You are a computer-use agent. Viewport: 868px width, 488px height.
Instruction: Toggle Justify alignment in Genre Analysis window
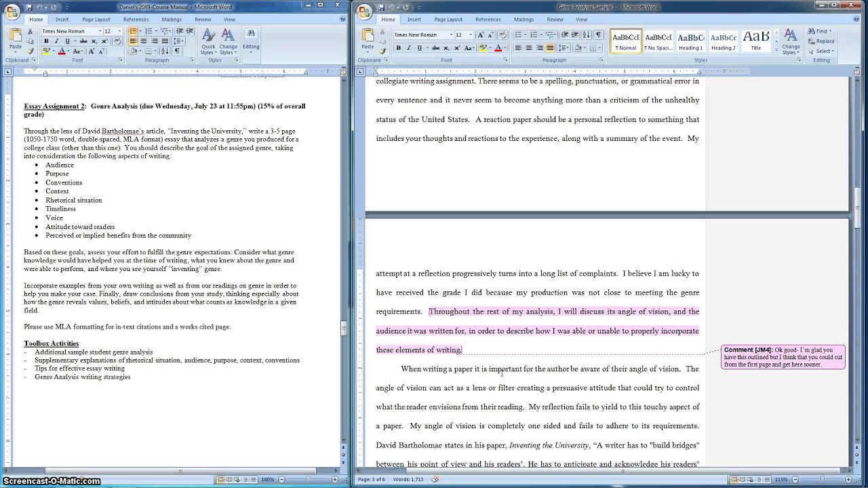point(550,48)
